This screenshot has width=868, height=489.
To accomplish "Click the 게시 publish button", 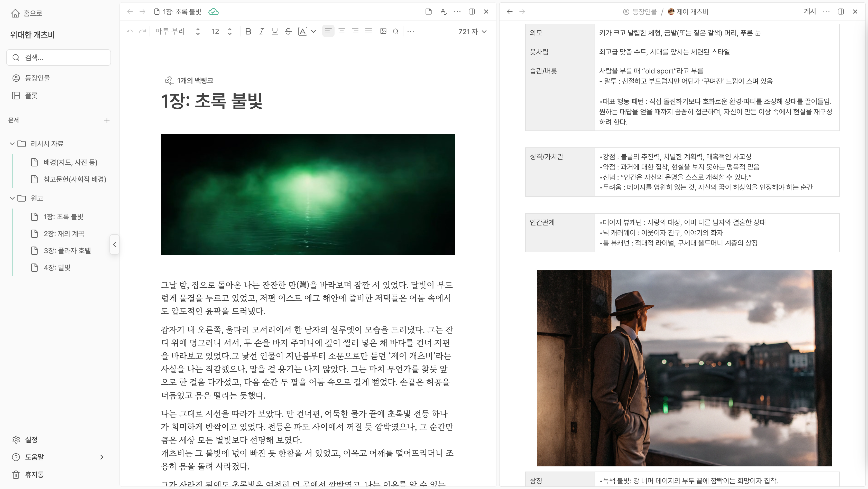I will pos(810,12).
